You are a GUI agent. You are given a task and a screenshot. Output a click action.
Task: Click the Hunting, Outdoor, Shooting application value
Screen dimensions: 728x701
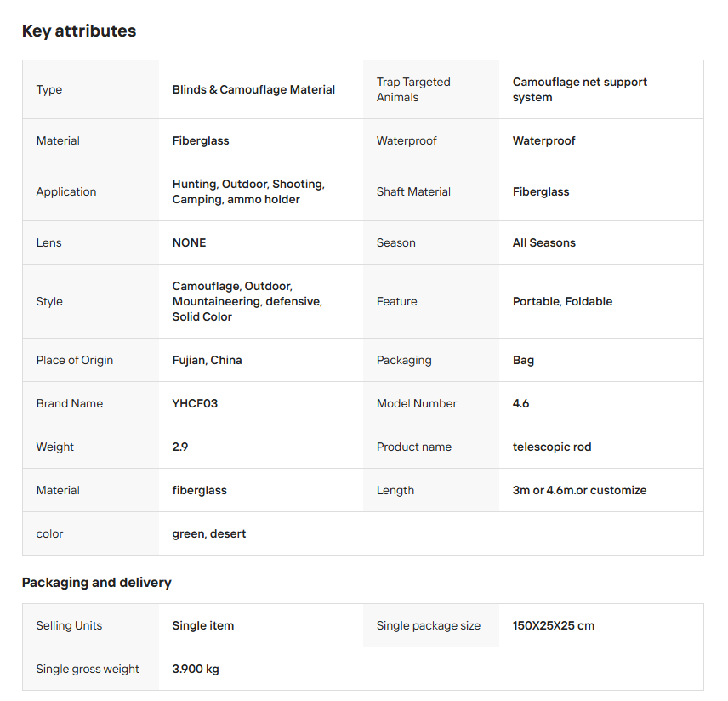(x=247, y=191)
